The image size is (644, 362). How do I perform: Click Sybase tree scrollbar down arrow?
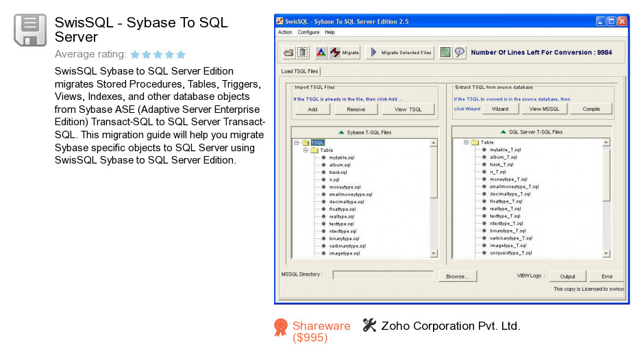433,254
